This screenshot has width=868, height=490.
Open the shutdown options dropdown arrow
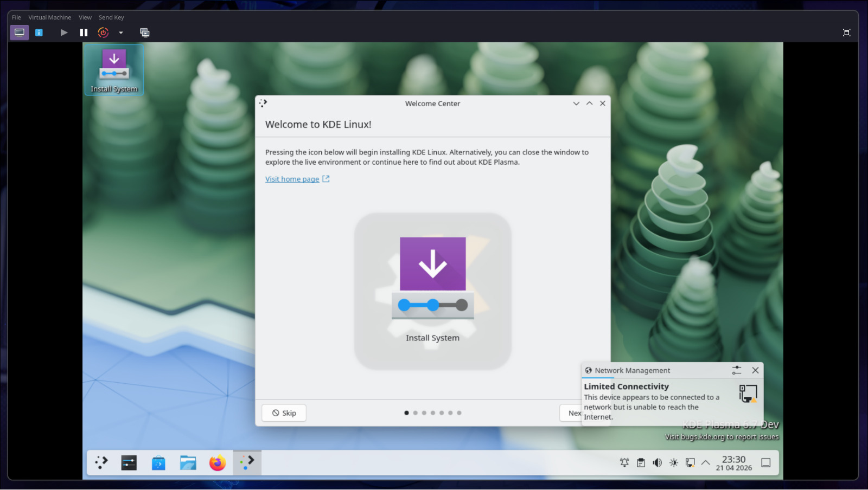120,33
